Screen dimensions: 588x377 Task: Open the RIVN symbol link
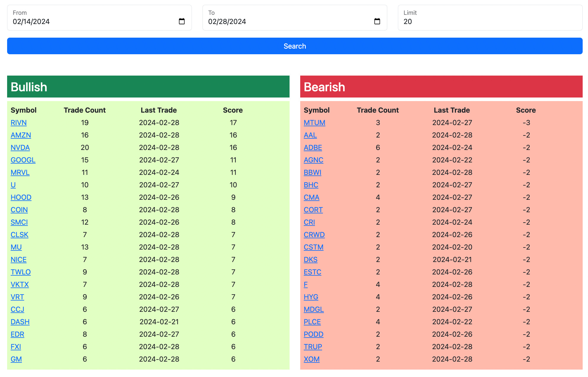click(x=19, y=123)
